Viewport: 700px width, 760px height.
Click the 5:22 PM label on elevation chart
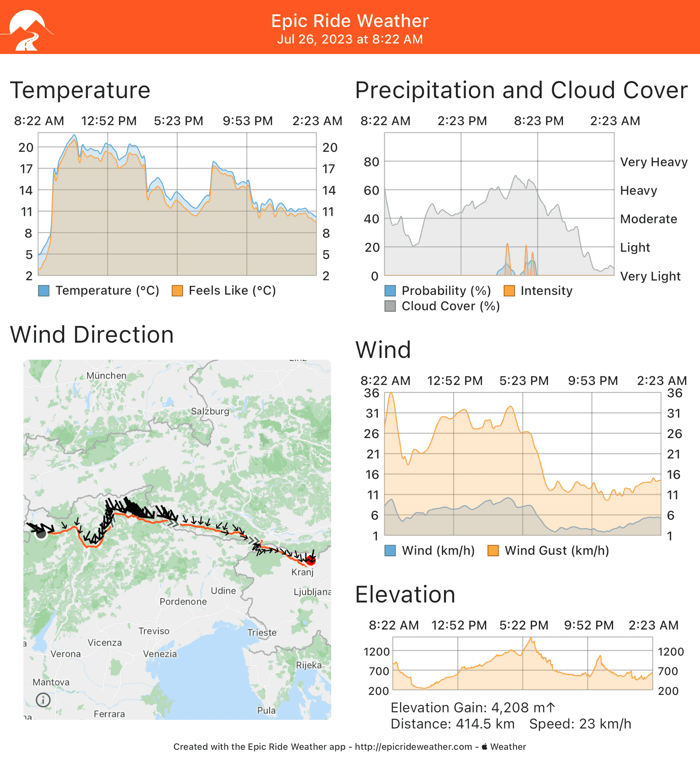click(x=524, y=625)
